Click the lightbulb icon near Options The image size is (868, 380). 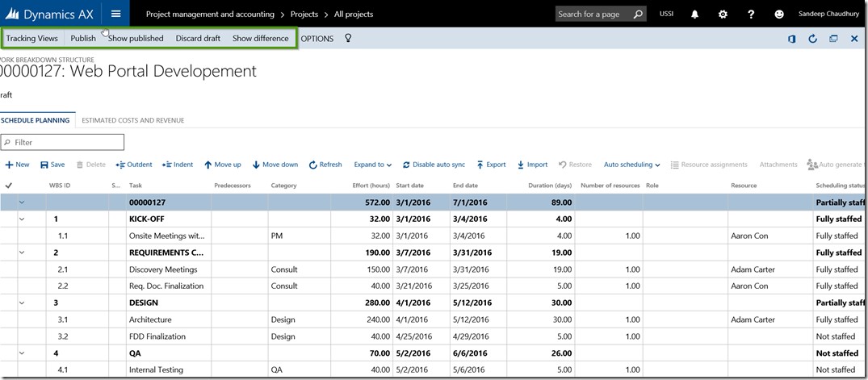click(x=348, y=38)
